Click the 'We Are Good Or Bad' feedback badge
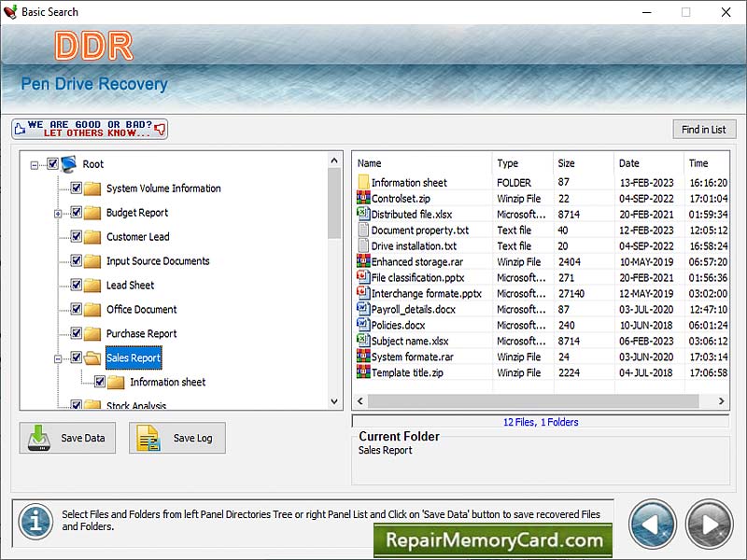 89,129
